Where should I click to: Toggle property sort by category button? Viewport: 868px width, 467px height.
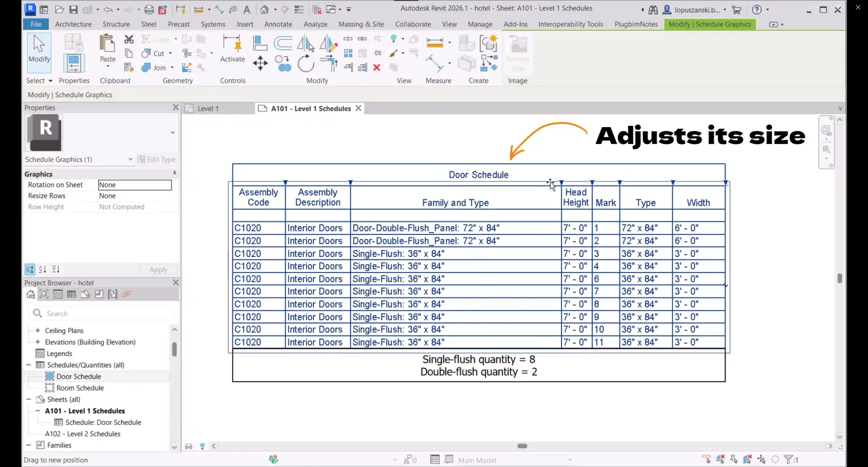(x=29, y=270)
